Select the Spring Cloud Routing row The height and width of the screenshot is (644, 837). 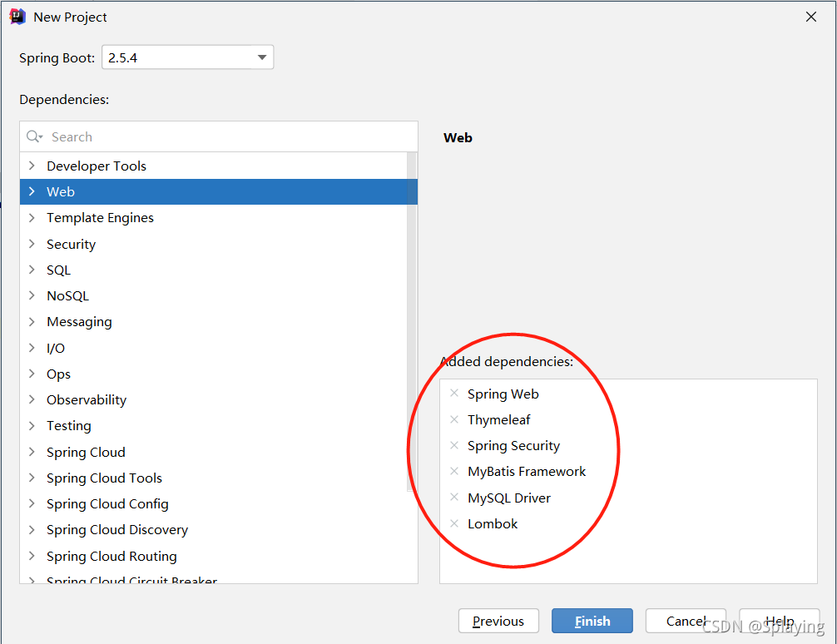[214, 556]
